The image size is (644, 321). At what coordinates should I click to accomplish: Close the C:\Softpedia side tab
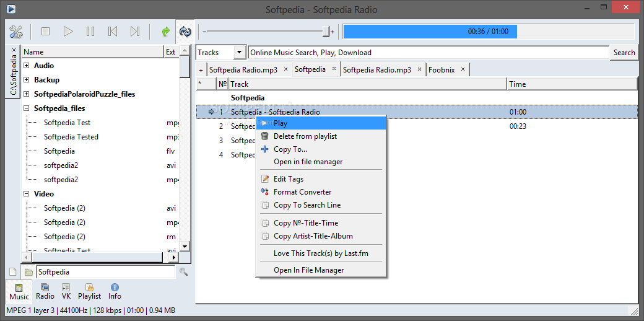tap(14, 50)
